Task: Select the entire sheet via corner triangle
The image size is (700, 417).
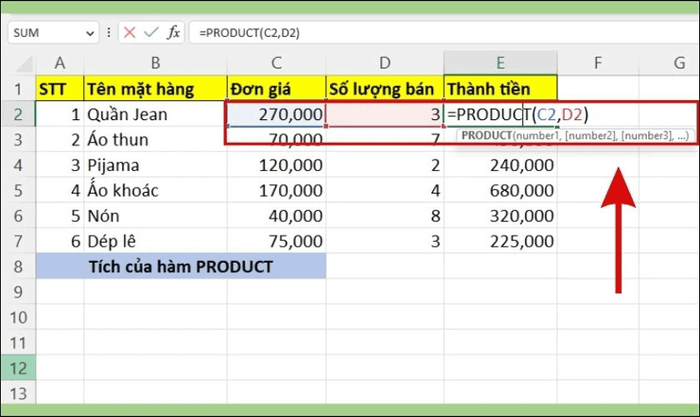Action: pos(24,63)
